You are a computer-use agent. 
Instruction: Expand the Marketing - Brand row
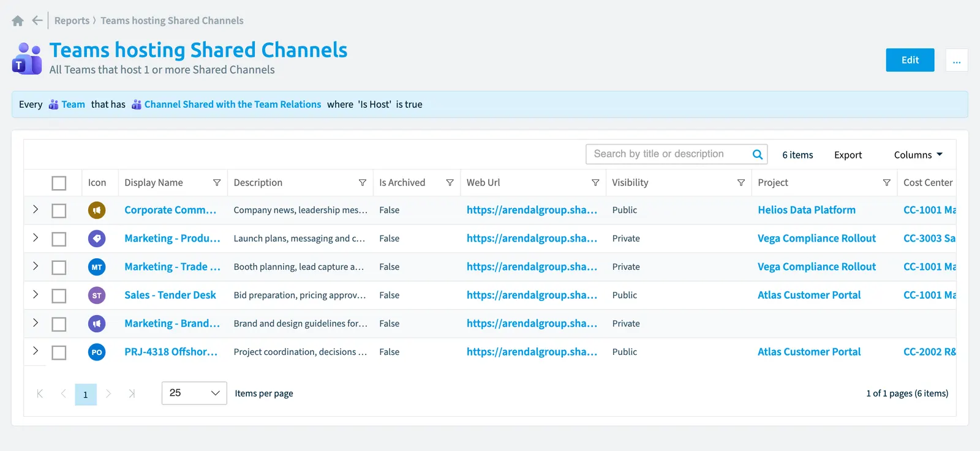click(36, 322)
